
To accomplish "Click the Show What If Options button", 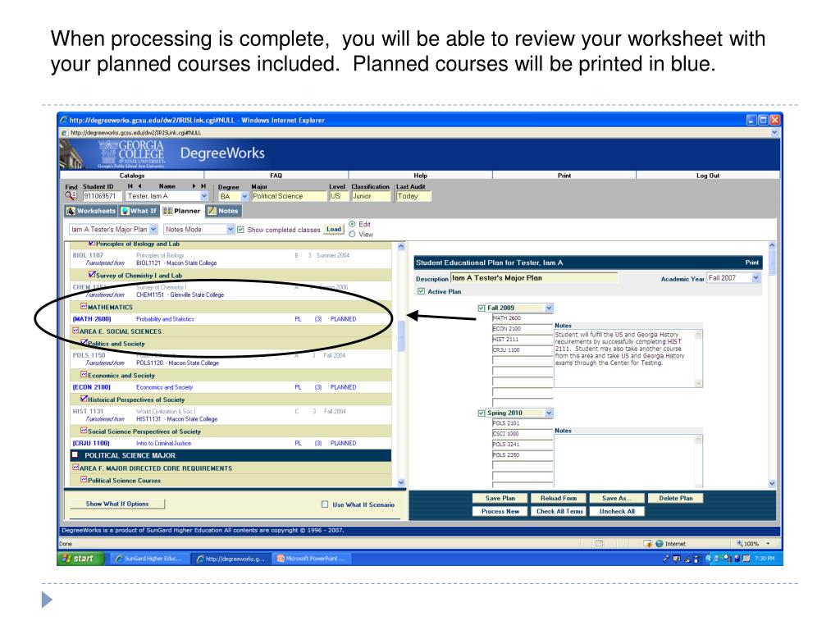I will coord(117,504).
